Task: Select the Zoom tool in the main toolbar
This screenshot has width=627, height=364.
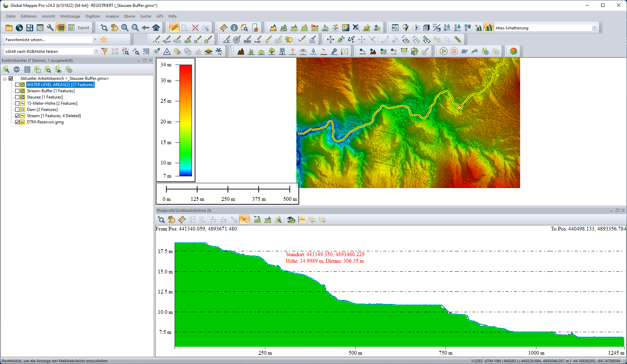Action: [x=104, y=28]
